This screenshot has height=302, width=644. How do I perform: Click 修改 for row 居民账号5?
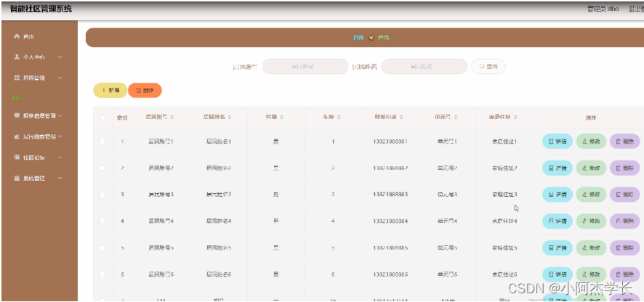591,248
